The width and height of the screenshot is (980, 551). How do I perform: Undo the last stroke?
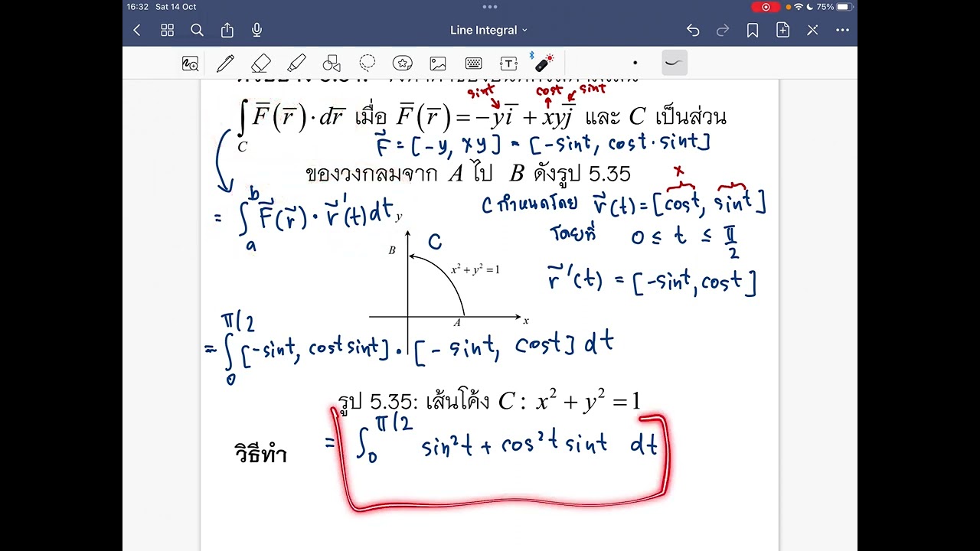pyautogui.click(x=693, y=31)
